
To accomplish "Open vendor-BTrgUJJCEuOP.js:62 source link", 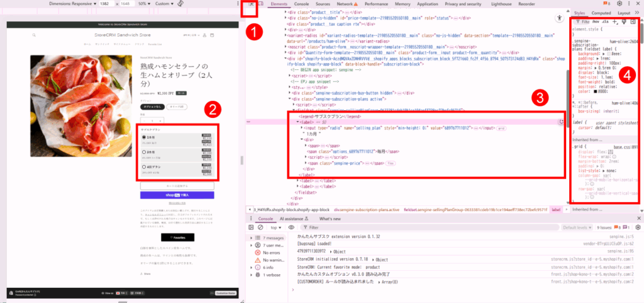I will (x=609, y=243).
